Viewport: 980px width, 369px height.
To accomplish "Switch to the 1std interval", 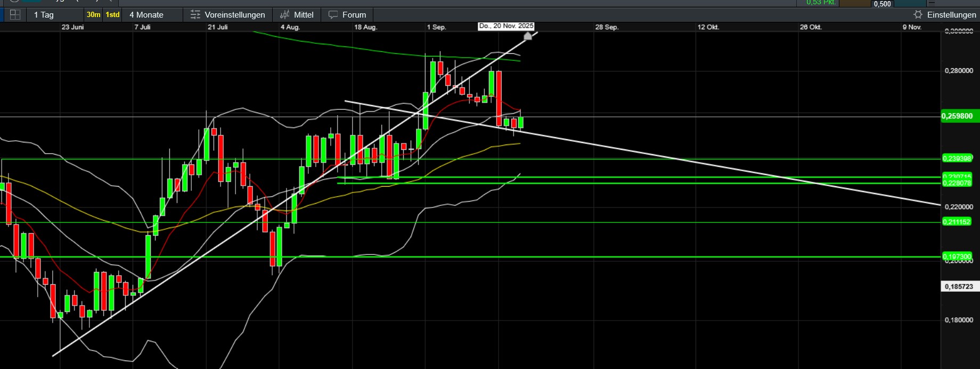I will [x=112, y=15].
